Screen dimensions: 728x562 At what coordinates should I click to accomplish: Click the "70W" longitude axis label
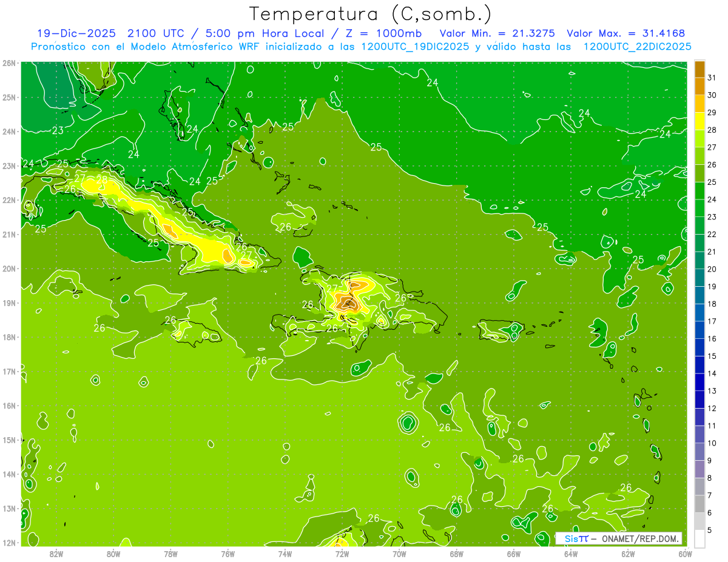pos(399,553)
